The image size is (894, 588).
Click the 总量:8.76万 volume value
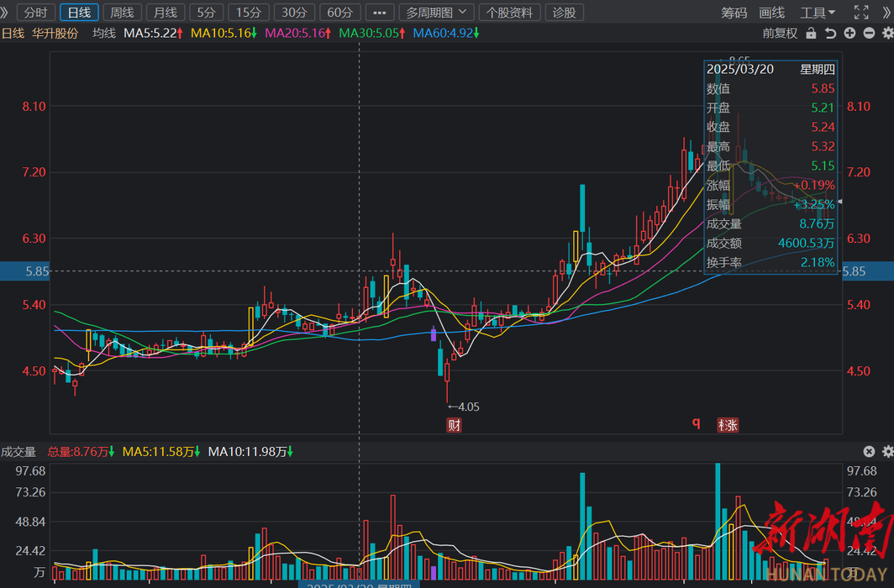tap(81, 452)
